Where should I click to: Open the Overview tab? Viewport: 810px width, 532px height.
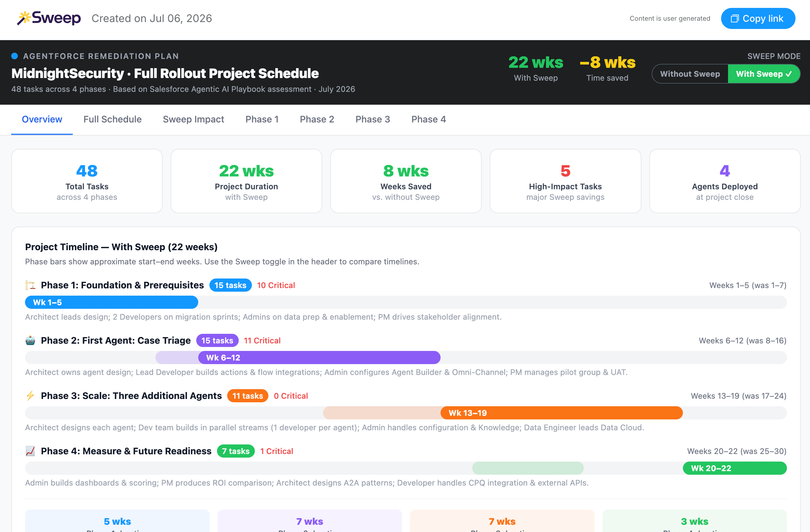coord(42,119)
